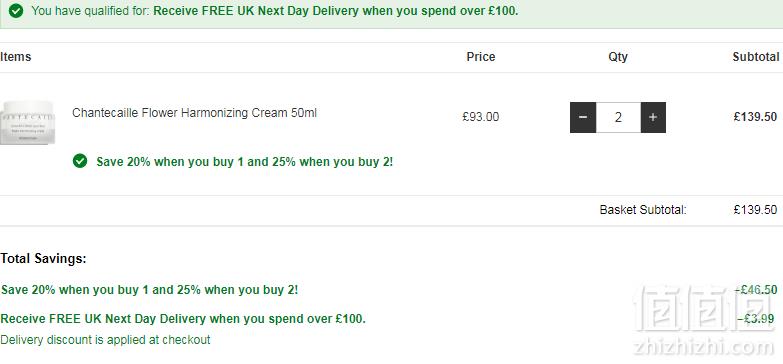Click the Price column header
Screen dimensions: 783x364
[481, 57]
